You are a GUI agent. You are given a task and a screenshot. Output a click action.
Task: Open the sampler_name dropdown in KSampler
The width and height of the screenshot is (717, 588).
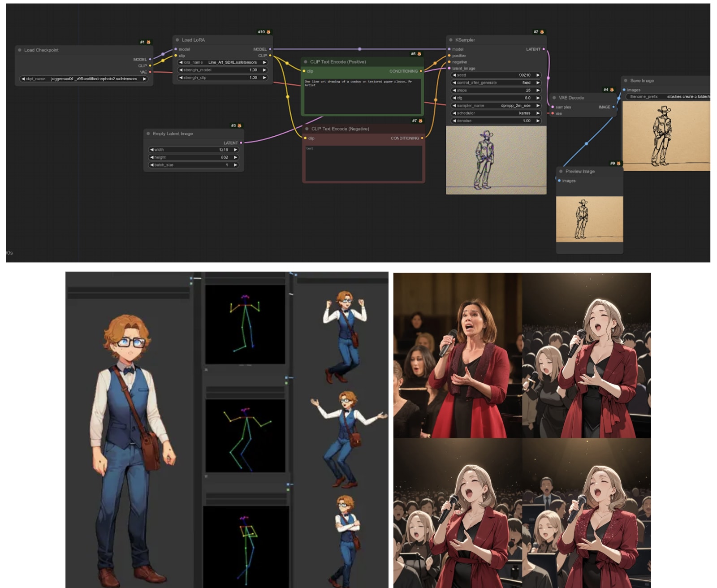(x=496, y=106)
